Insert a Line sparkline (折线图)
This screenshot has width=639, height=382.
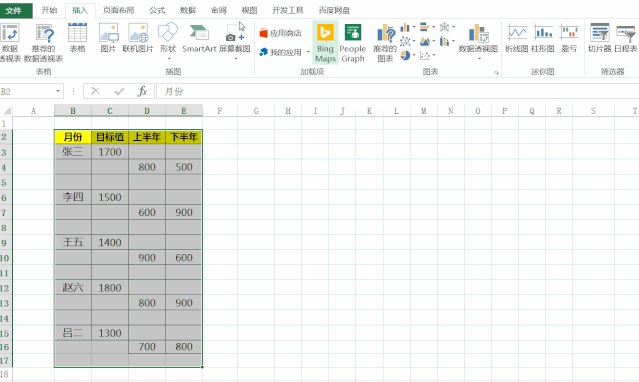point(517,38)
